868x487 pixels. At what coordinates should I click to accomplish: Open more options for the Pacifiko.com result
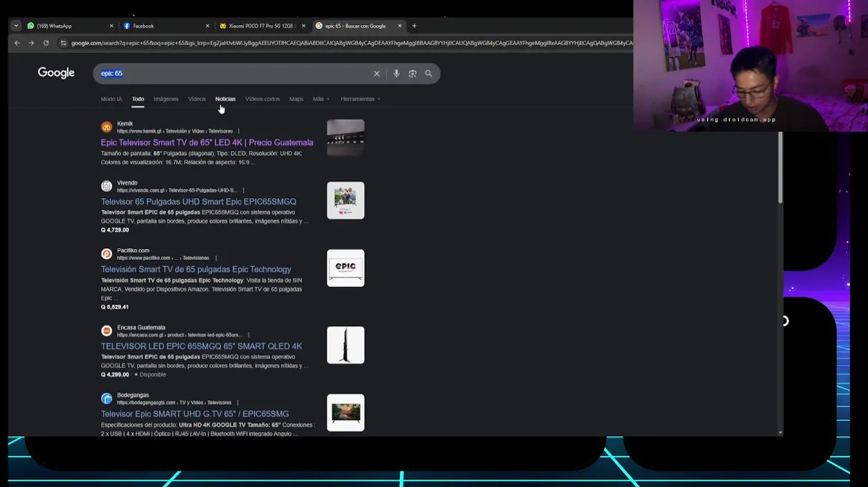click(x=216, y=258)
